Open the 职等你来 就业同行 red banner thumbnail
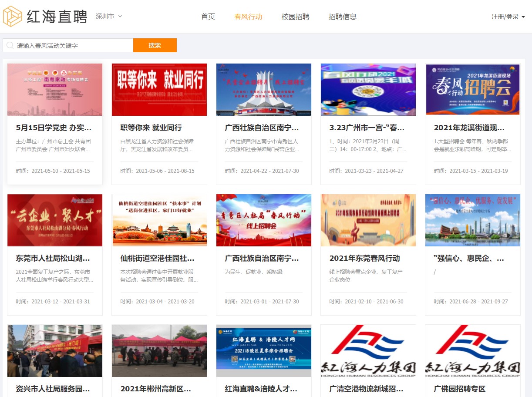Viewport: 532px width, 397px height. pyautogui.click(x=159, y=90)
